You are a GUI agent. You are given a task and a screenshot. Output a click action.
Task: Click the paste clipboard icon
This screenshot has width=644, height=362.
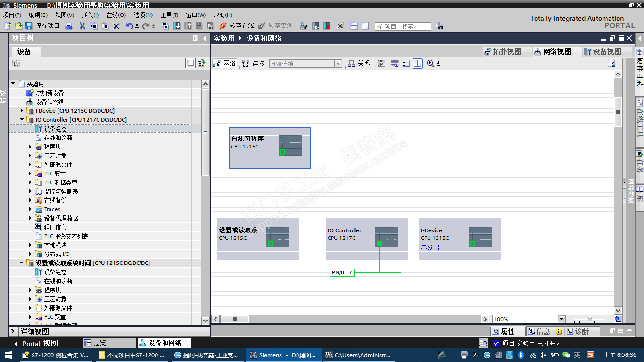tap(105, 26)
